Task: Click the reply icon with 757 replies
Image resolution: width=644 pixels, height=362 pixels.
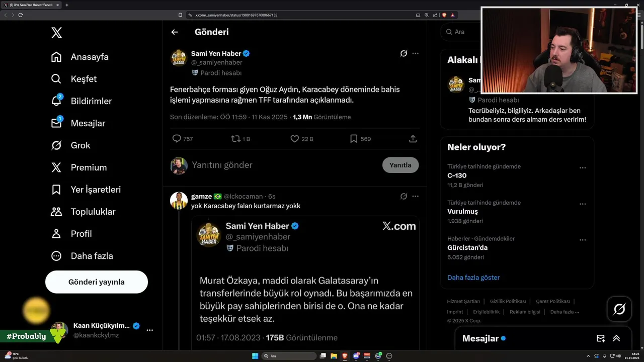Action: click(177, 139)
